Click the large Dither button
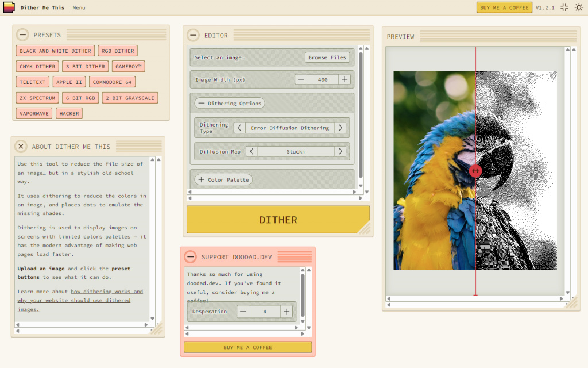This screenshot has height=368, width=588. point(278,220)
